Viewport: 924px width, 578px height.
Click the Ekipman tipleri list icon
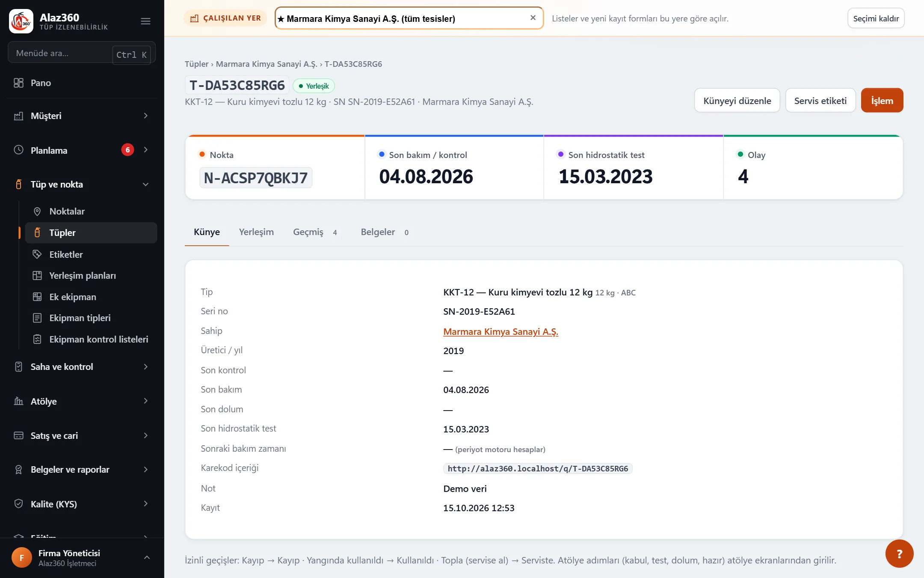(37, 318)
